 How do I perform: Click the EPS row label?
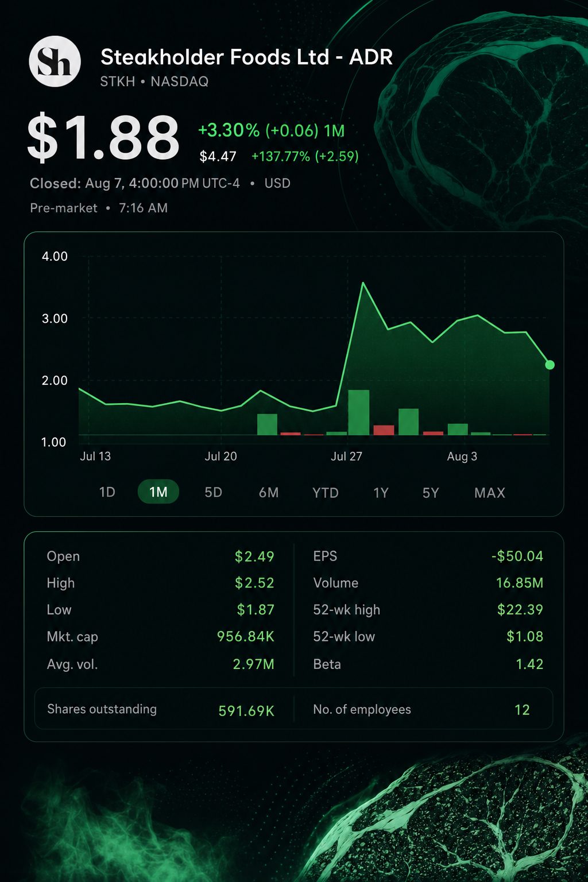click(325, 556)
